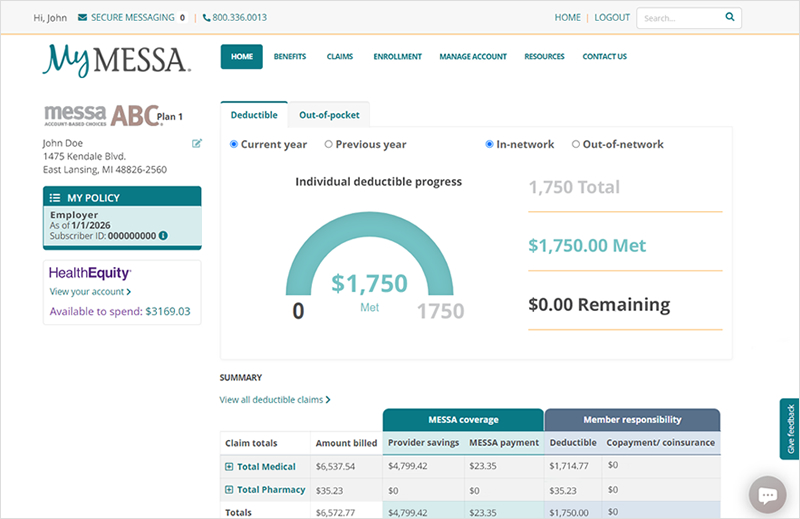
Task: Click the 1,750 Total text
Action: [x=574, y=187]
